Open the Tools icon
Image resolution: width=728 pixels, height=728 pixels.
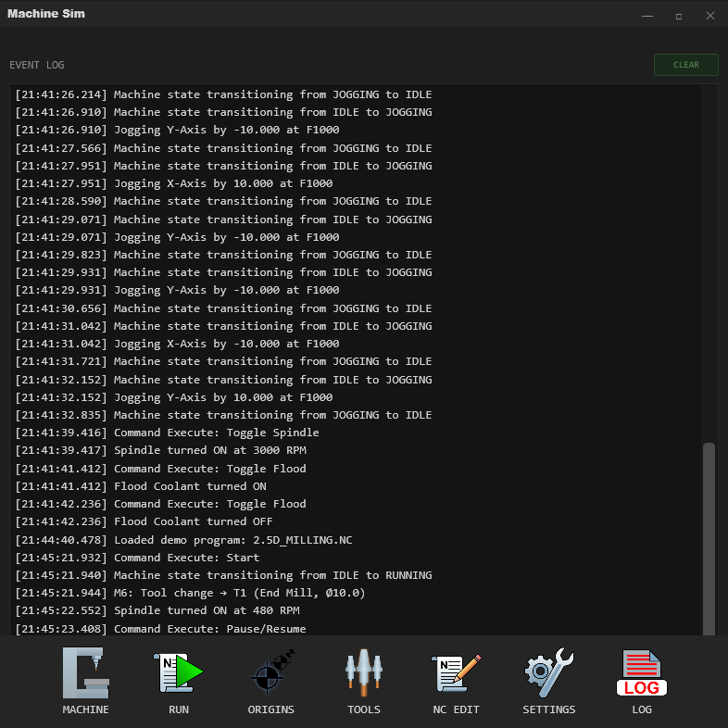363,672
